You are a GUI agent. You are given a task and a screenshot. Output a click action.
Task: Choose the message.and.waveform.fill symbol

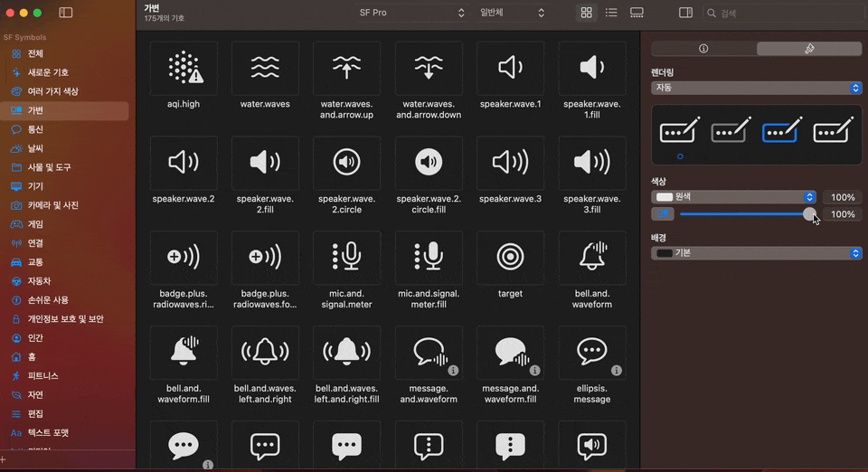click(510, 352)
